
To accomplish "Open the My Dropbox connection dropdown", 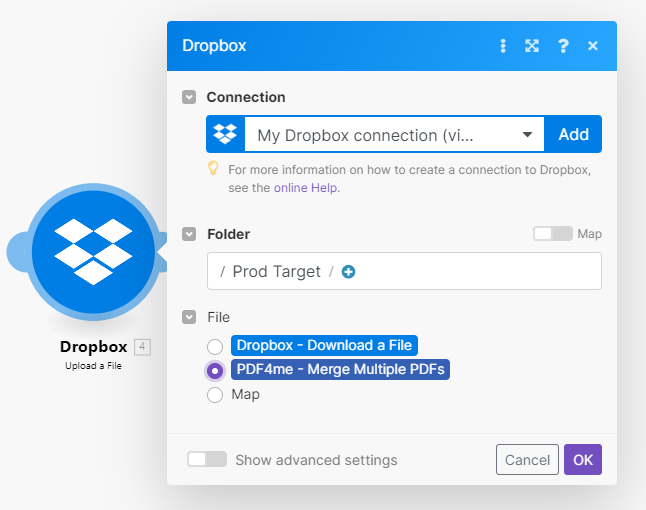I will pyautogui.click(x=394, y=135).
